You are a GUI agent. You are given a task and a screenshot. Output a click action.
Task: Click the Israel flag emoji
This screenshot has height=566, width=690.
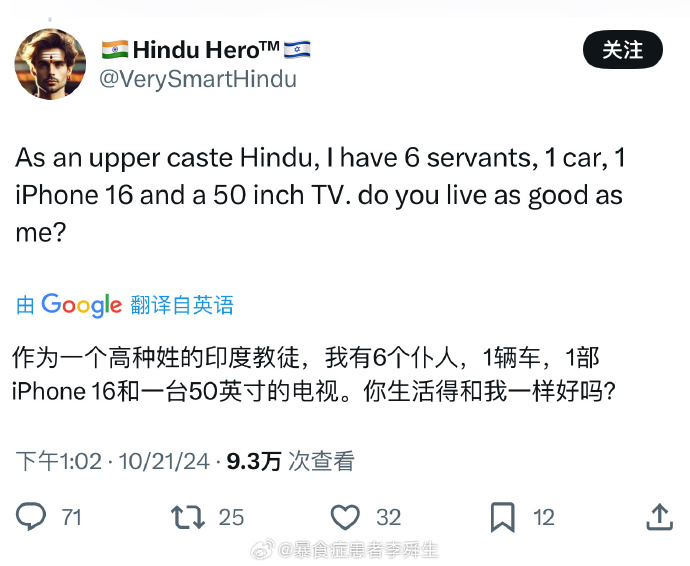pyautogui.click(x=297, y=50)
